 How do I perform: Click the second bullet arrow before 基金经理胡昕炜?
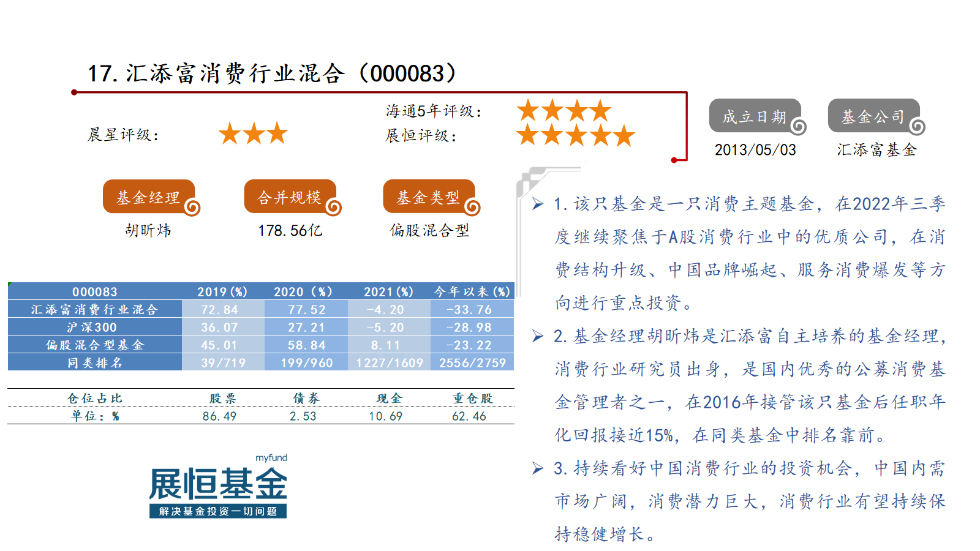point(538,336)
